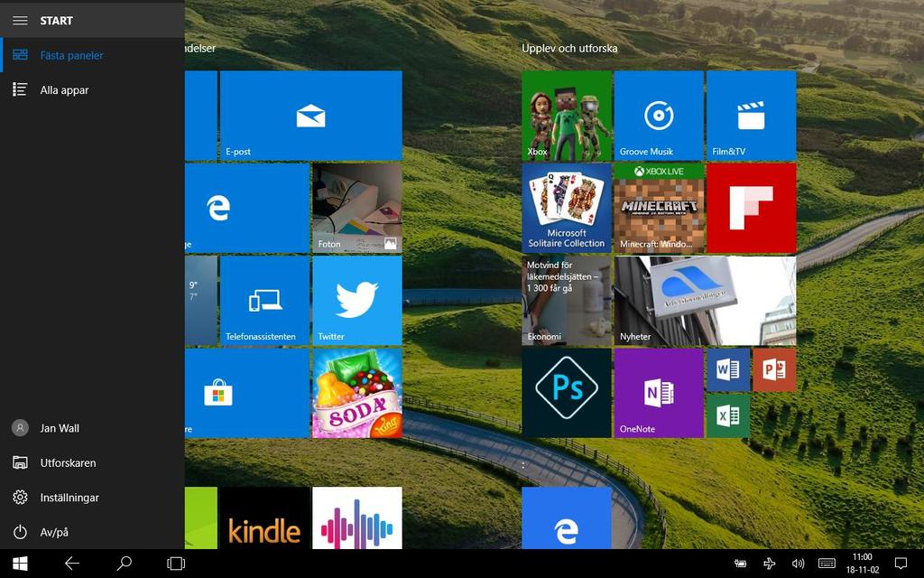The image size is (924, 578).
Task: Open the Ekonomi news tile
Action: point(567,301)
